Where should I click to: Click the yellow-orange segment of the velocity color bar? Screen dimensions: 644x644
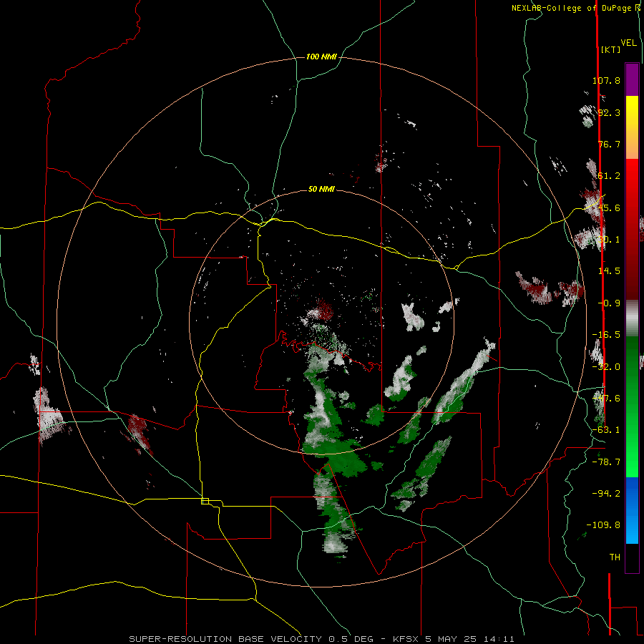632,127
